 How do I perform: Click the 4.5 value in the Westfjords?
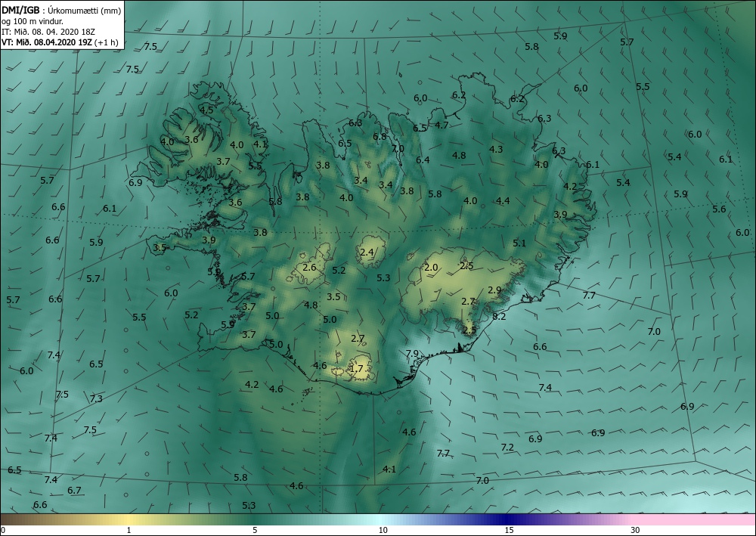tap(206, 110)
